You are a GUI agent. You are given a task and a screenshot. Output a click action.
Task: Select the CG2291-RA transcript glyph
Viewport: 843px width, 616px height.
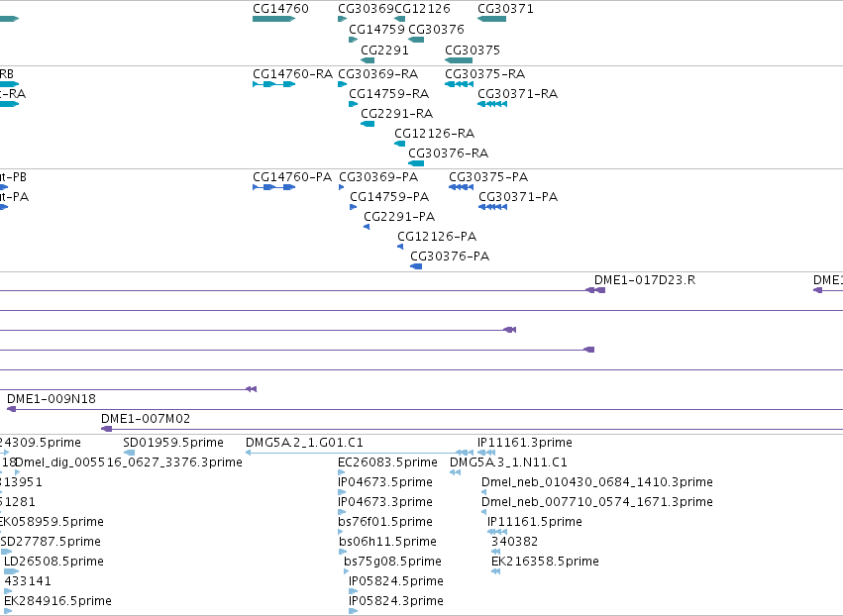[x=368, y=124]
